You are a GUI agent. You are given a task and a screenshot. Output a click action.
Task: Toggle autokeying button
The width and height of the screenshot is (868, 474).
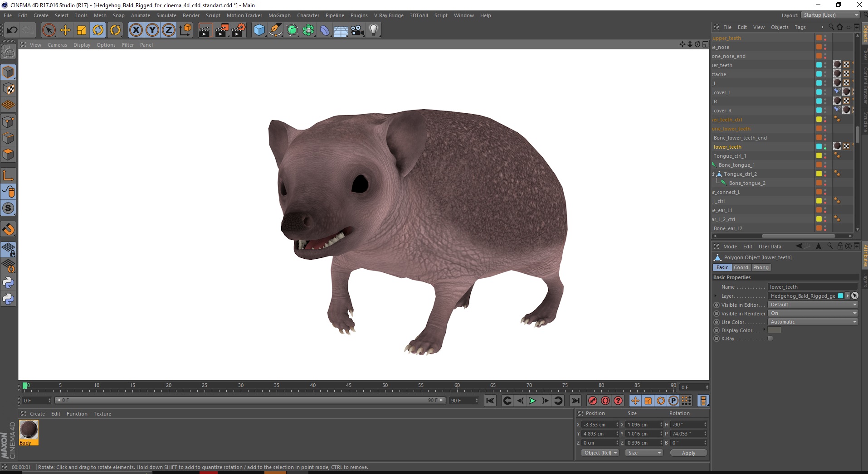605,401
